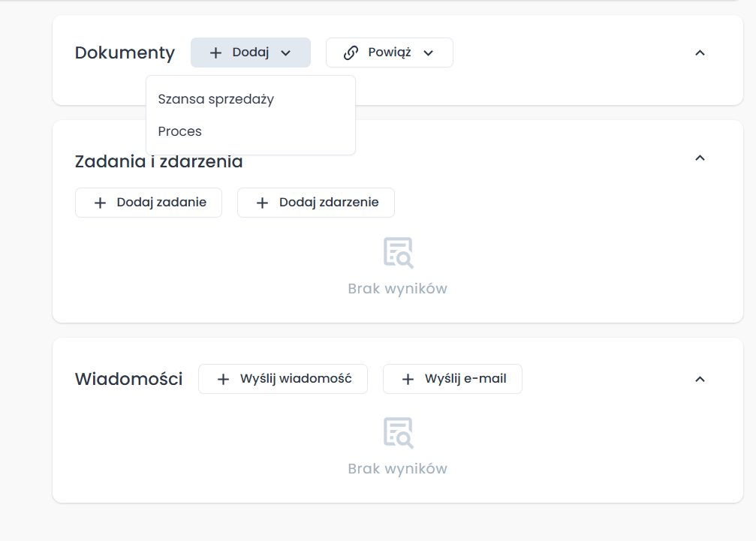Choose Proces from the Dodaj menu
The width and height of the screenshot is (756, 541).
[x=180, y=131]
